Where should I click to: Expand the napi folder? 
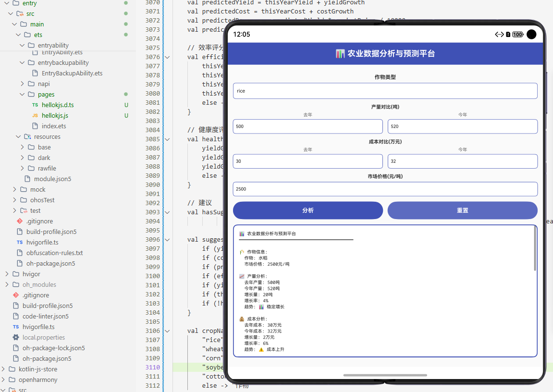point(22,84)
